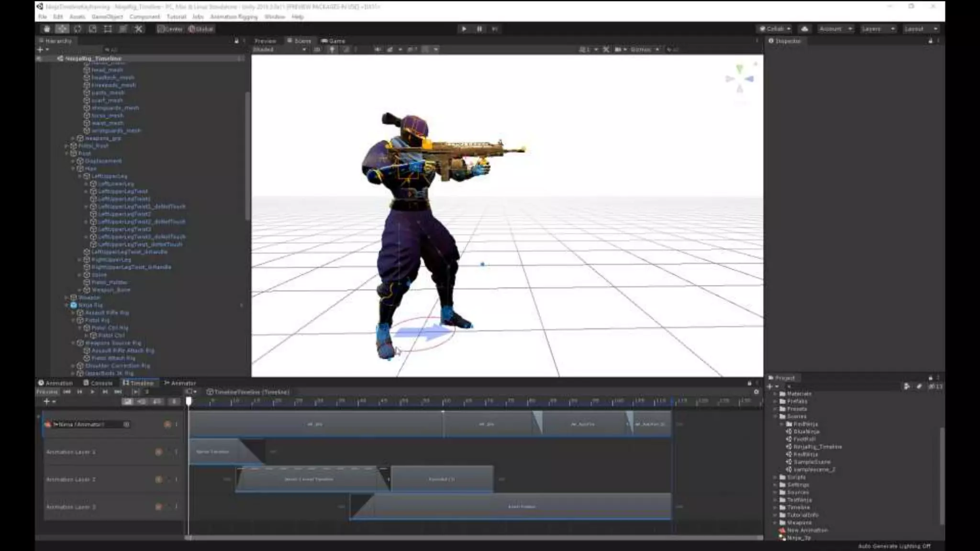Screen dimensions: 980x551
Task: Open the Layers dropdown
Action: click(x=878, y=29)
